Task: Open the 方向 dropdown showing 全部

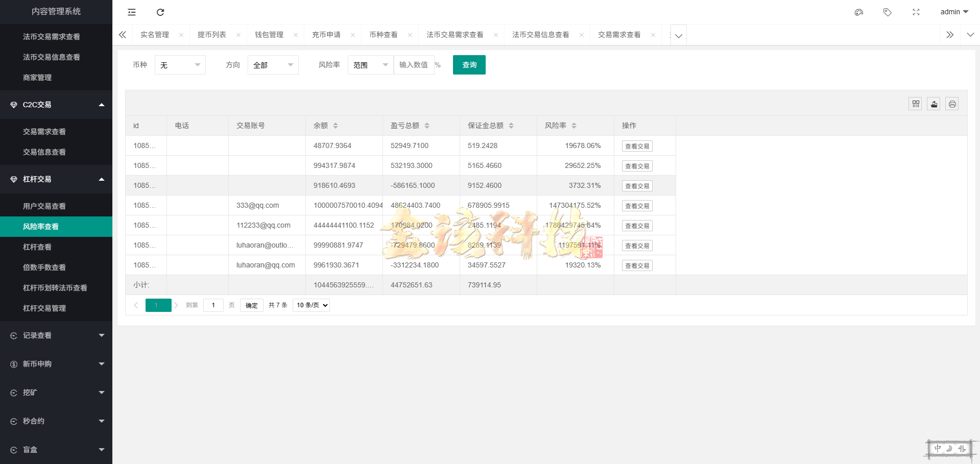Action: pos(273,65)
